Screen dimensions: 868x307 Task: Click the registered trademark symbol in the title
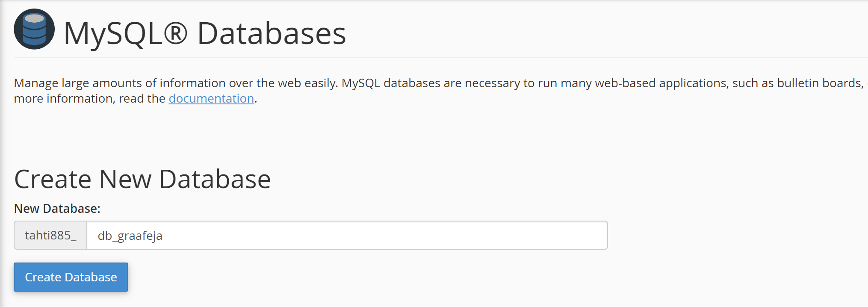pos(175,33)
